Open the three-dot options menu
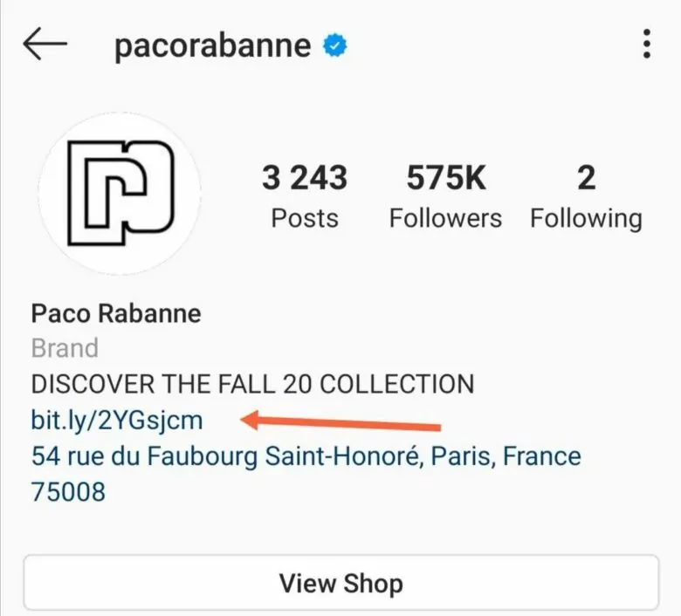 (x=647, y=44)
